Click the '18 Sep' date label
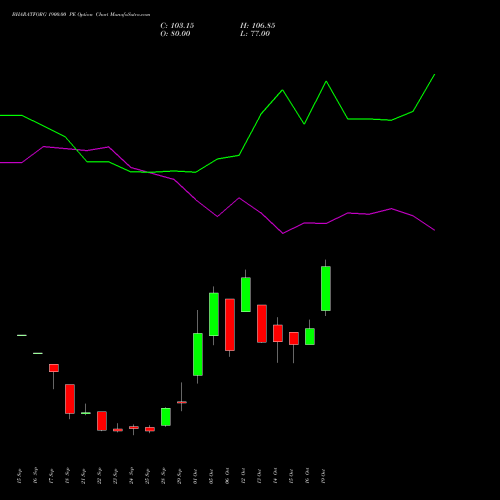Viewport: 500px width, 500px height. point(67,476)
